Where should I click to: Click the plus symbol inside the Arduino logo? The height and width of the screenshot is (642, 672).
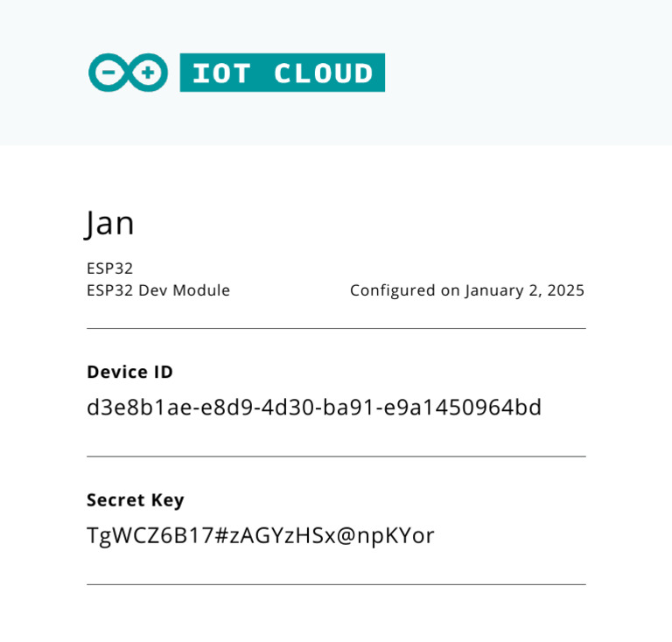pyautogui.click(x=148, y=73)
